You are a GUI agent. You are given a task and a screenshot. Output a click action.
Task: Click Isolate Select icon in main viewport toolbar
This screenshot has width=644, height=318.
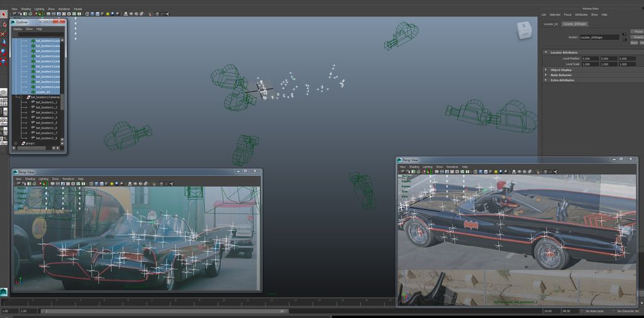pyautogui.click(x=150, y=14)
